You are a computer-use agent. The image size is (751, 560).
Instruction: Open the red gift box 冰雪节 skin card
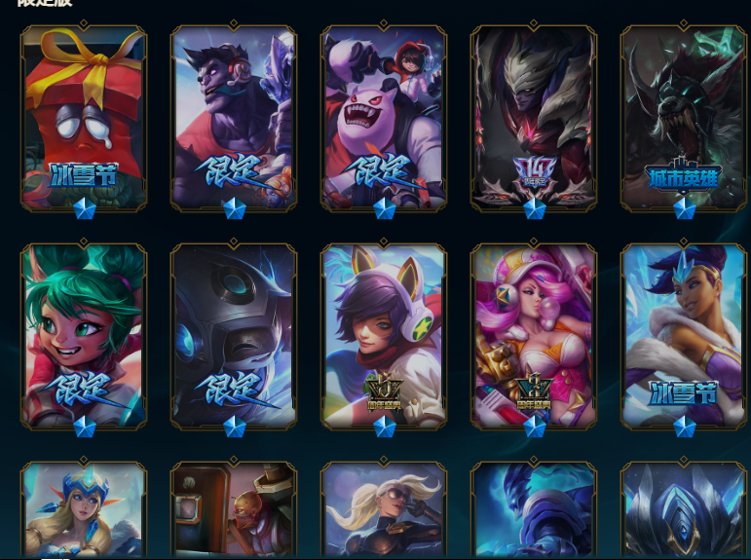(84, 118)
